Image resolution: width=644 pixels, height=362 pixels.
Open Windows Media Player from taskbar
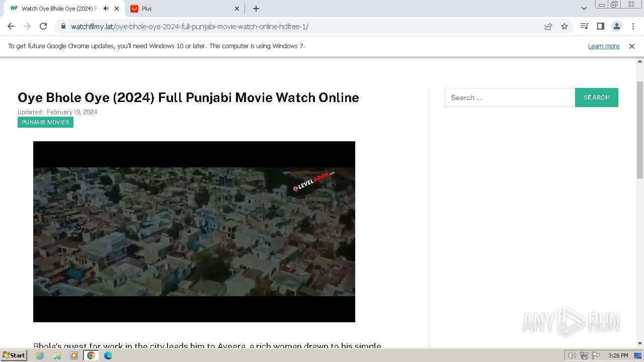[x=74, y=355]
